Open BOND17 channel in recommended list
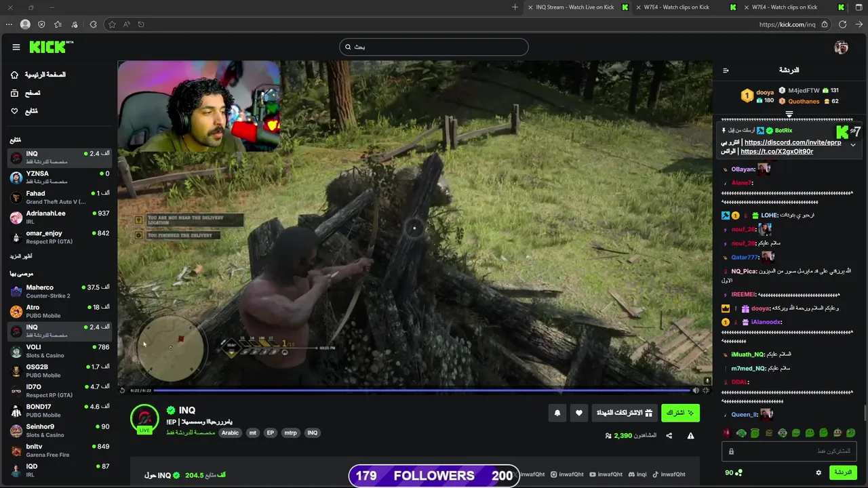The height and width of the screenshot is (488, 868). coord(60,411)
